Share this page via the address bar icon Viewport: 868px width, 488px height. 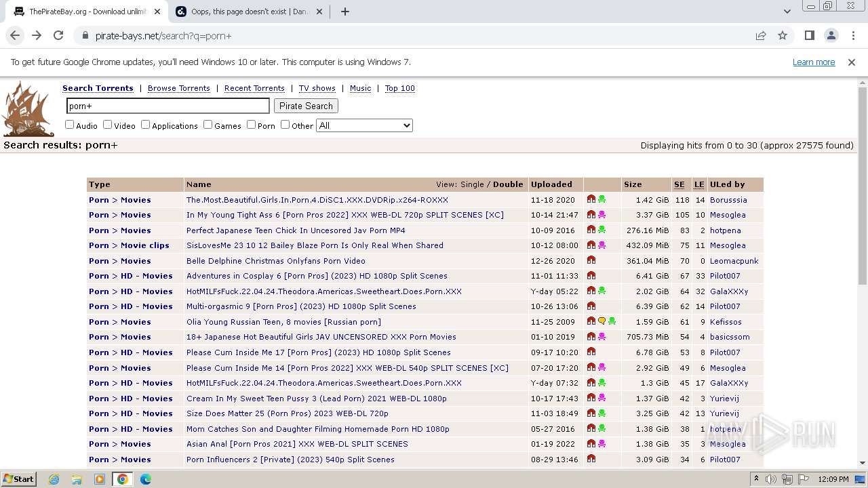click(761, 35)
